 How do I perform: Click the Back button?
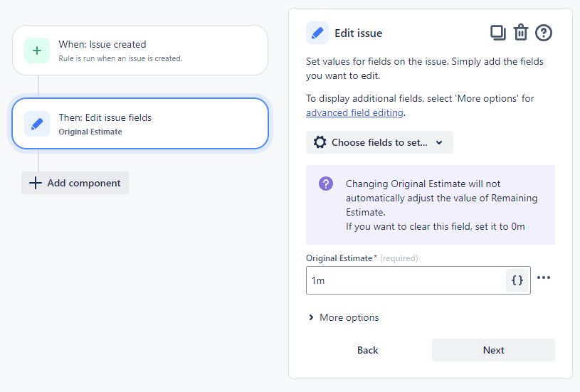pyautogui.click(x=368, y=350)
